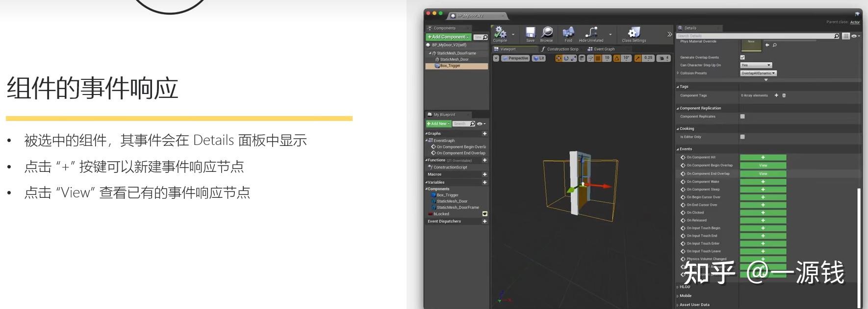Image resolution: width=868 pixels, height=309 pixels.
Task: Open the Collision Presets OverlapAllDynamic dropdown
Action: pos(758,73)
